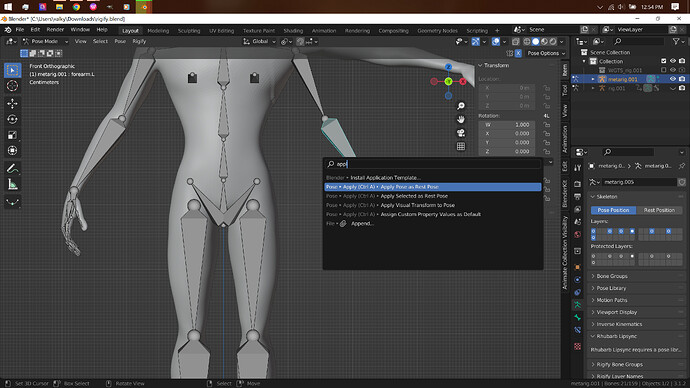Open Armature data properties tab
690x388 pixels.
click(578, 304)
